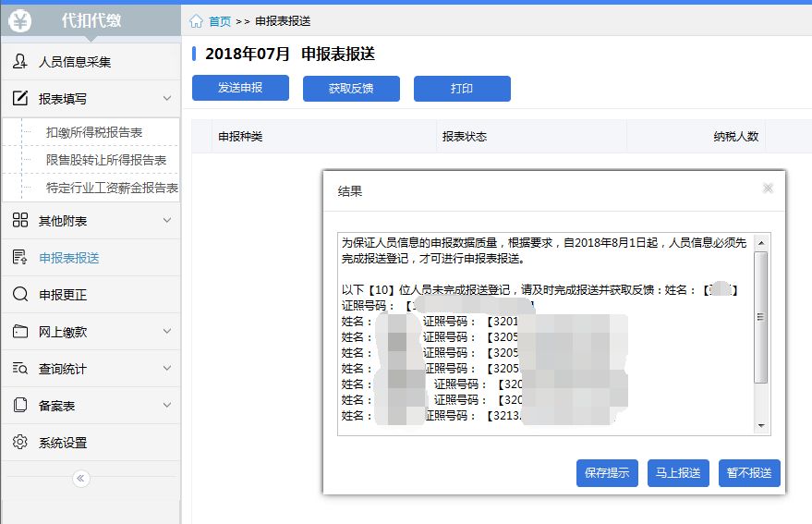Go to 首页 breadcrumb link

coord(220,21)
